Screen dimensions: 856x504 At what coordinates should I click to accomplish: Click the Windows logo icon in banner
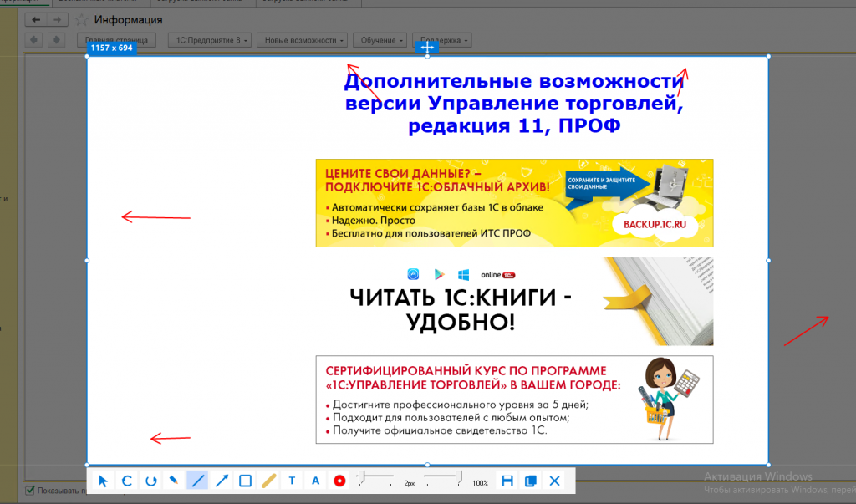463,275
